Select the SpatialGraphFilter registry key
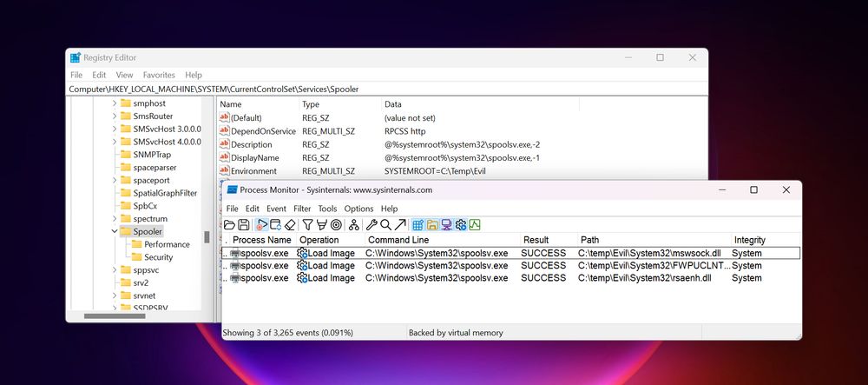This screenshot has height=385, width=868. coord(165,193)
